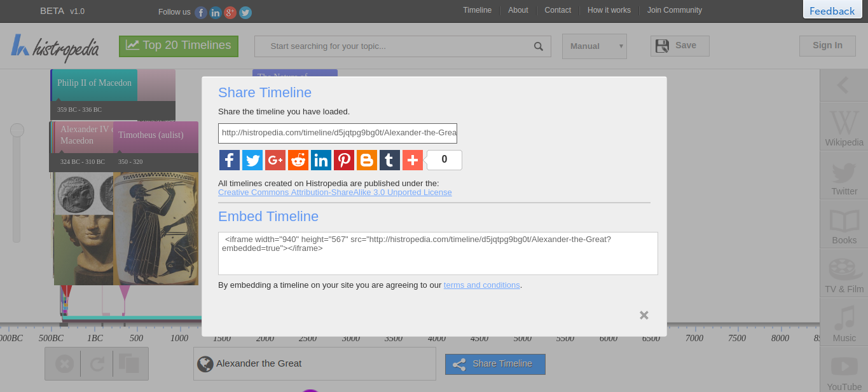Follow on LinkedIn header icon
Image resolution: width=868 pixels, height=392 pixels.
pos(216,12)
